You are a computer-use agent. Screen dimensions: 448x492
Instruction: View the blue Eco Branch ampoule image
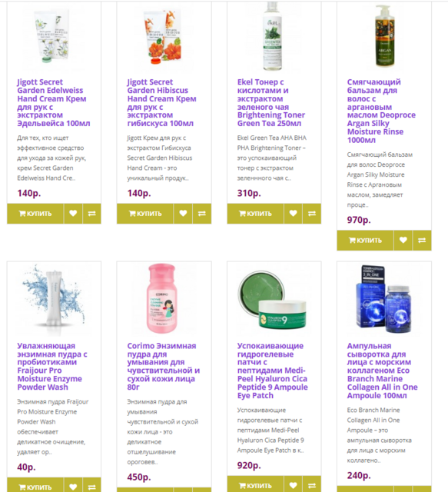383,299
